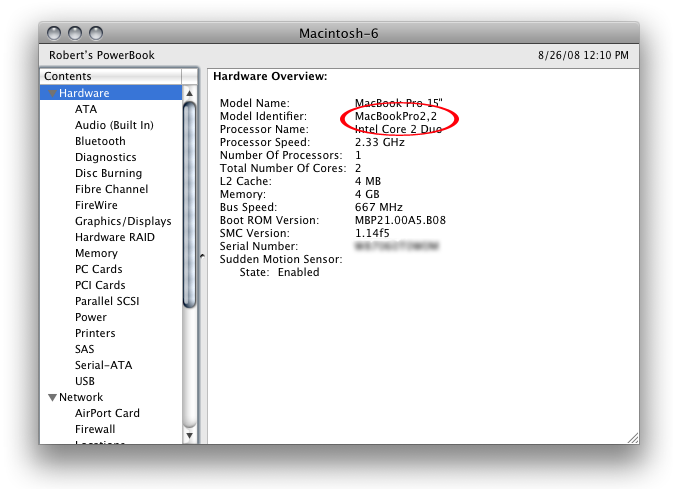This screenshot has width=673, height=489.
Task: Open the Power information entry
Action: coord(91,317)
